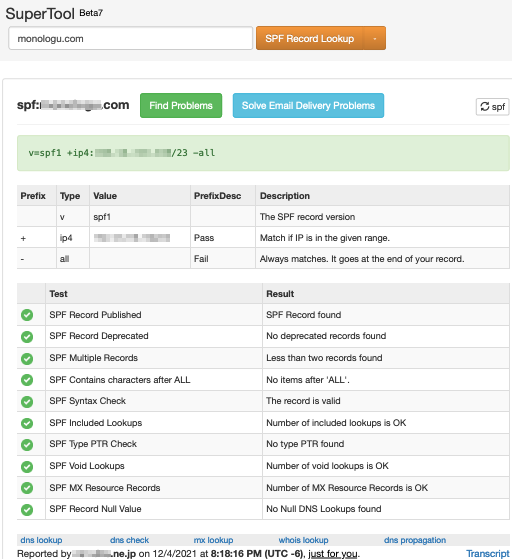512x559 pixels.
Task: Open the dns propagation link
Action: click(x=415, y=540)
